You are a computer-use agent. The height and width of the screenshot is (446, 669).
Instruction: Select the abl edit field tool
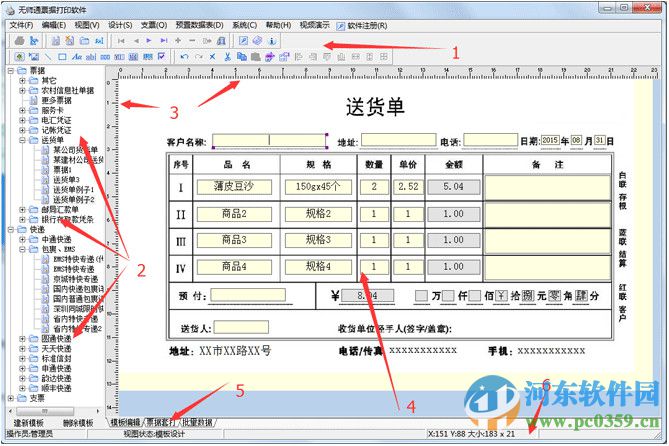click(91, 56)
